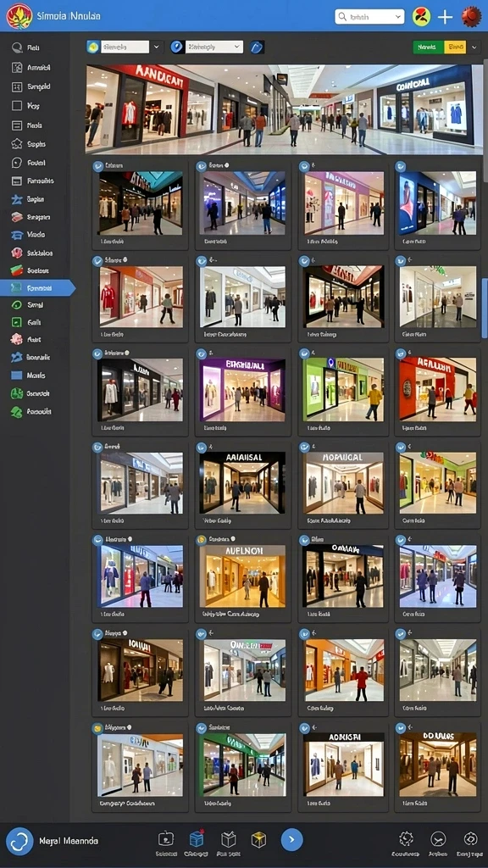This screenshot has width=488, height=868.
Task: Toggle the checkmark on the HOMUICAL store card
Action: point(304,447)
